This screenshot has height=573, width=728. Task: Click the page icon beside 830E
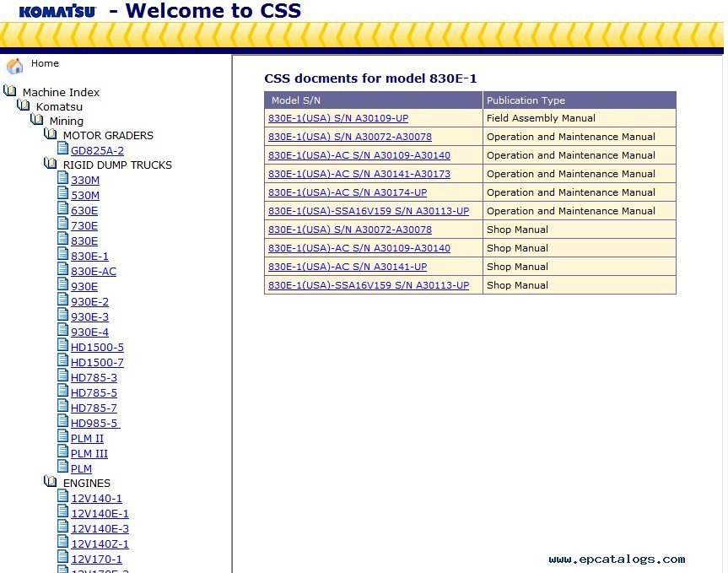pos(62,239)
